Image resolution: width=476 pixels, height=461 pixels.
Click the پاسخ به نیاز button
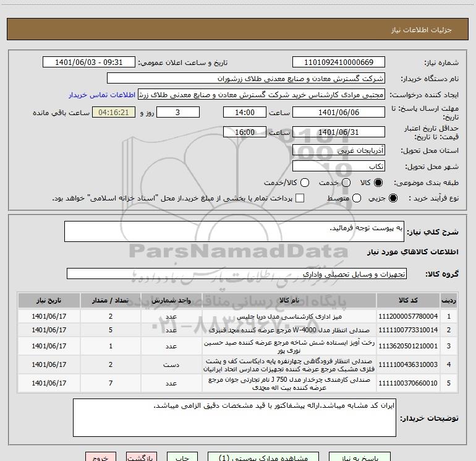click(x=360, y=457)
